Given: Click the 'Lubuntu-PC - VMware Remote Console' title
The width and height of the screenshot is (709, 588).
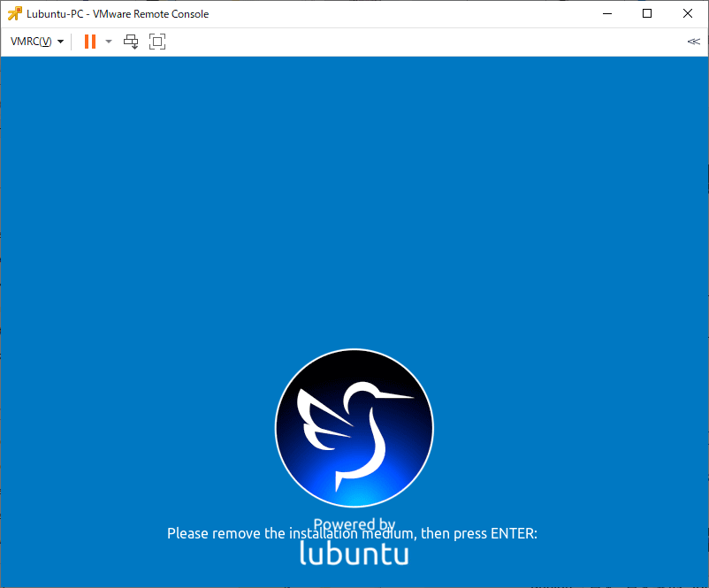Looking at the screenshot, I should click(x=118, y=14).
